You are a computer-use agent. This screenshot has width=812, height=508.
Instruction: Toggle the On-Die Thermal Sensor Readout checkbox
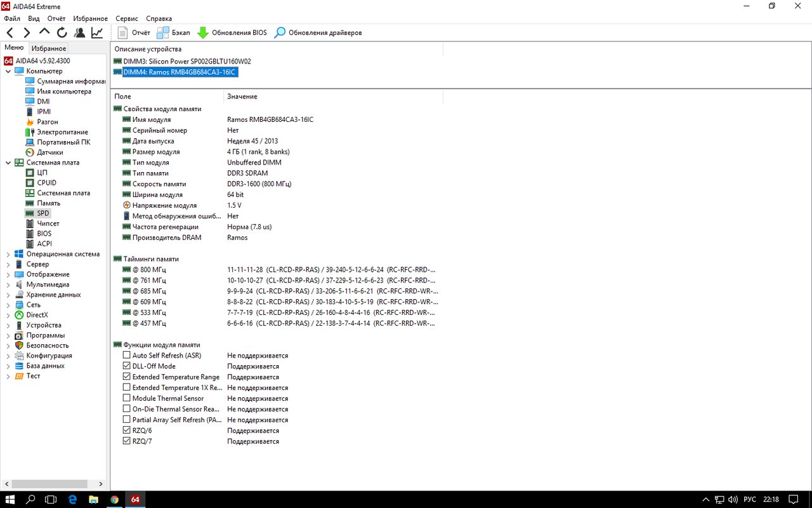pyautogui.click(x=127, y=410)
